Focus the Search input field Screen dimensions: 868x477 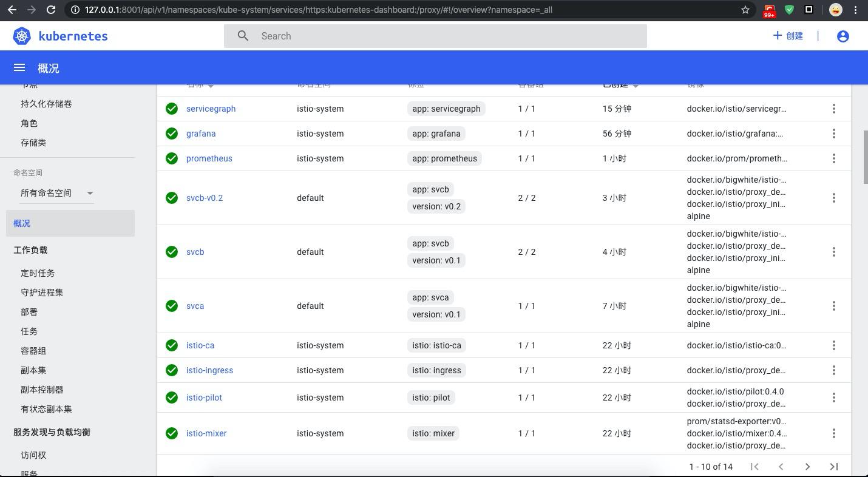click(435, 36)
